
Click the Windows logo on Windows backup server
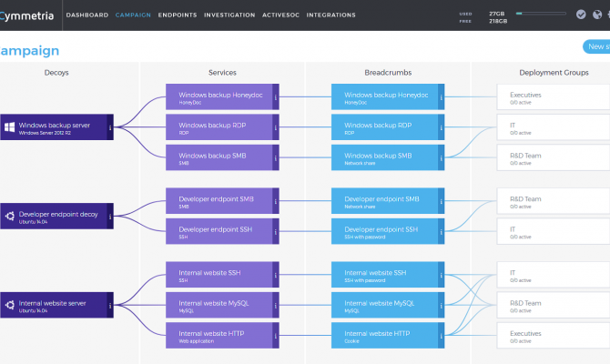point(9,126)
